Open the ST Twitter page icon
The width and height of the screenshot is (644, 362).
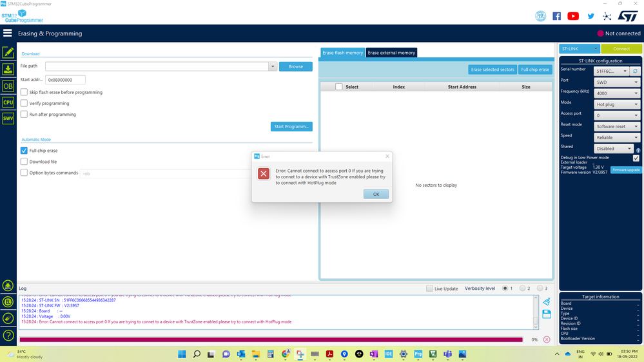click(x=590, y=16)
